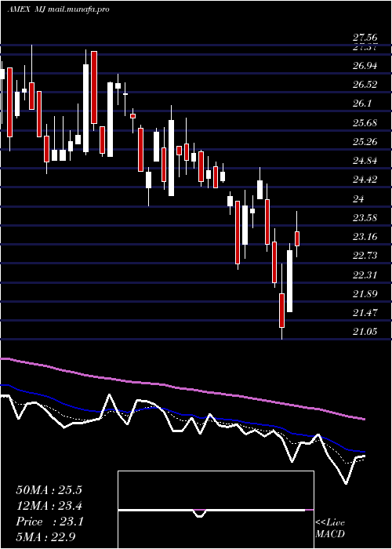Click the tallest red candlestick near the 27.37 line
392x549 pixels.
(x=94, y=87)
